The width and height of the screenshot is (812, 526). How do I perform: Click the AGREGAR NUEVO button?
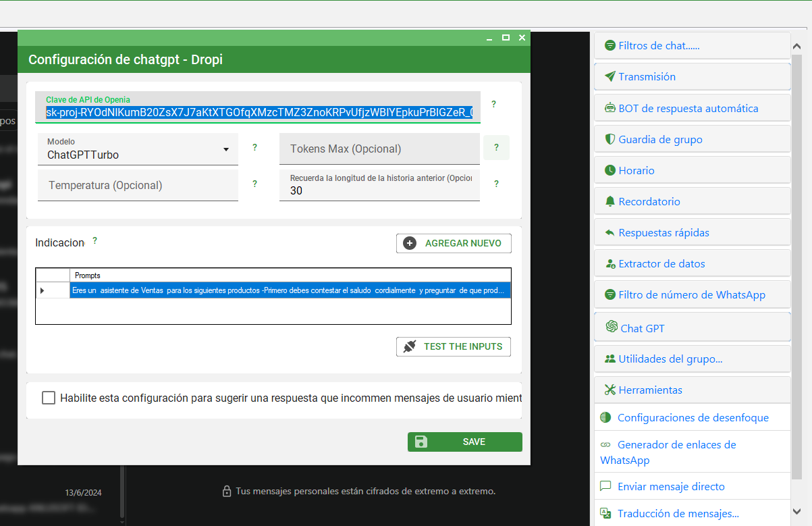pos(454,243)
